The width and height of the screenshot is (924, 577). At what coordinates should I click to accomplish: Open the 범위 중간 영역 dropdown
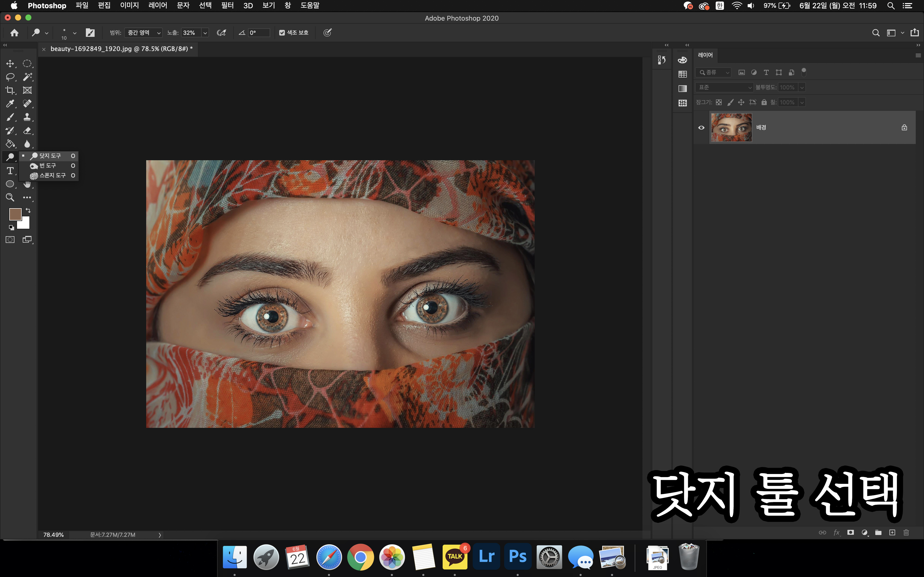click(x=144, y=33)
